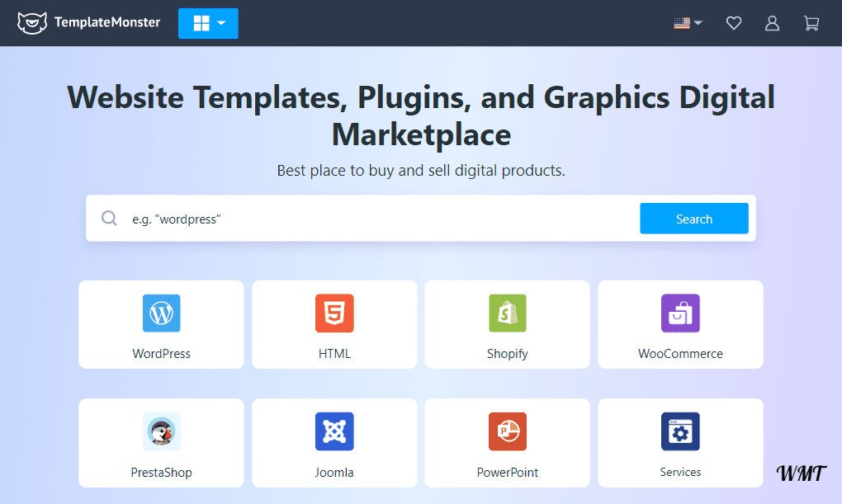View the shopping cart
Viewport: 842px width, 504px height.
tap(811, 23)
